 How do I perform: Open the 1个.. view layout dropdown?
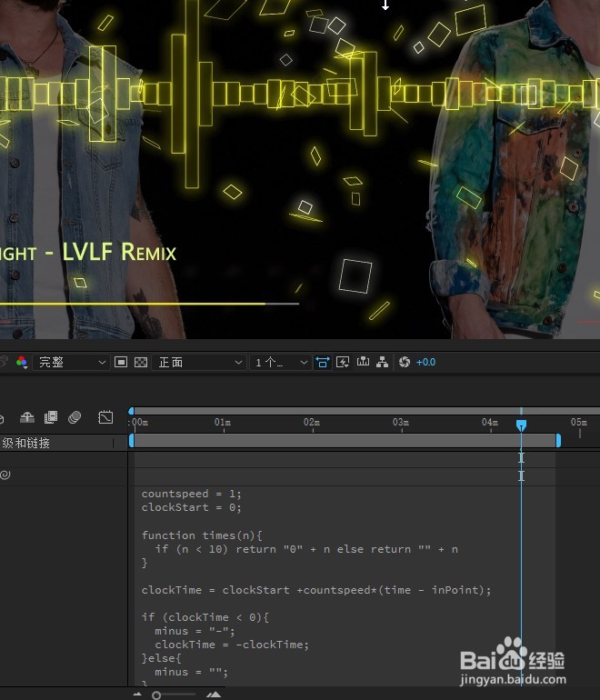pyautogui.click(x=281, y=362)
